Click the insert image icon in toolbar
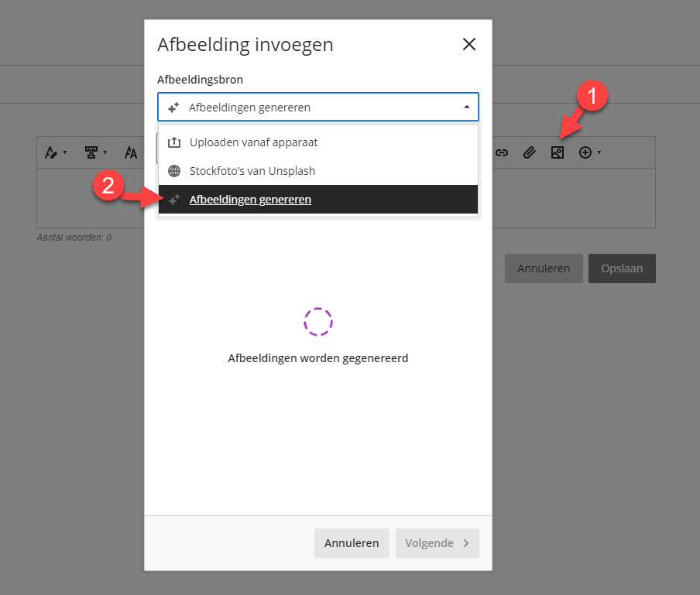Viewport: 700px width, 595px height. pos(558,152)
